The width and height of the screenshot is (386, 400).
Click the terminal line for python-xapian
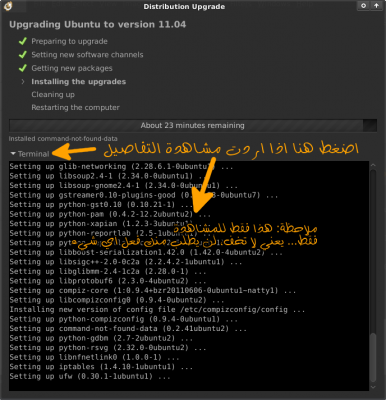[x=101, y=224]
